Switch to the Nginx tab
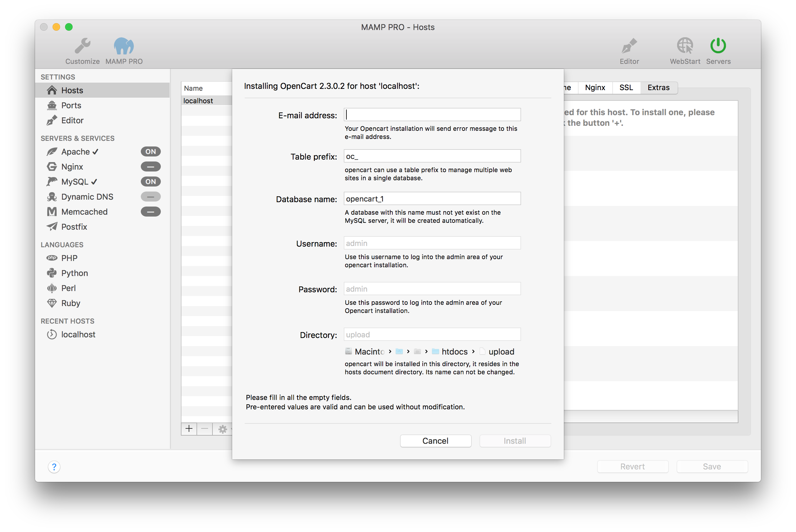The height and width of the screenshot is (532, 796). [x=595, y=88]
